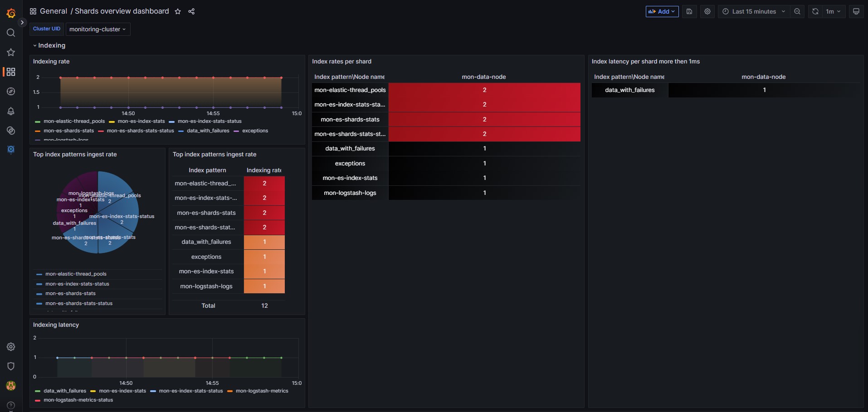Open the Last 15 minutes time picker
The height and width of the screenshot is (412, 868).
point(754,11)
